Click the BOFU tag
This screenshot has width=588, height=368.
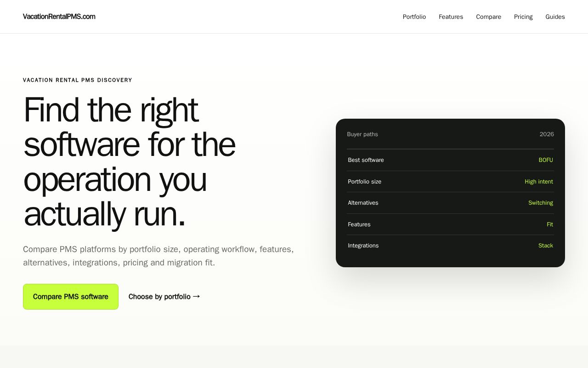pos(546,160)
